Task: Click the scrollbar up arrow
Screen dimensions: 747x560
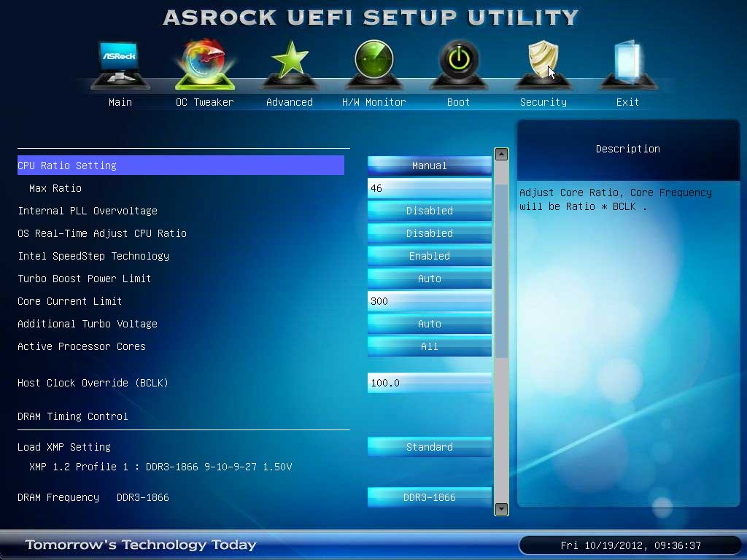Action: point(501,155)
